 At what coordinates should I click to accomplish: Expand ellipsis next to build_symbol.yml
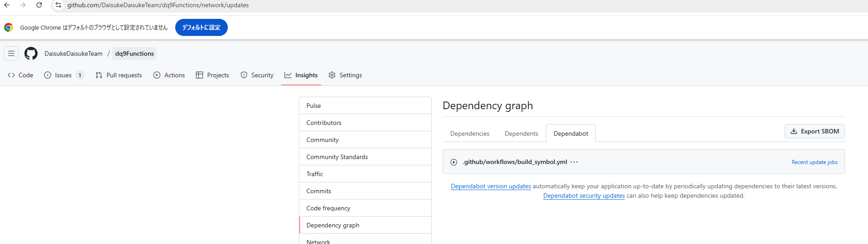[x=574, y=162]
